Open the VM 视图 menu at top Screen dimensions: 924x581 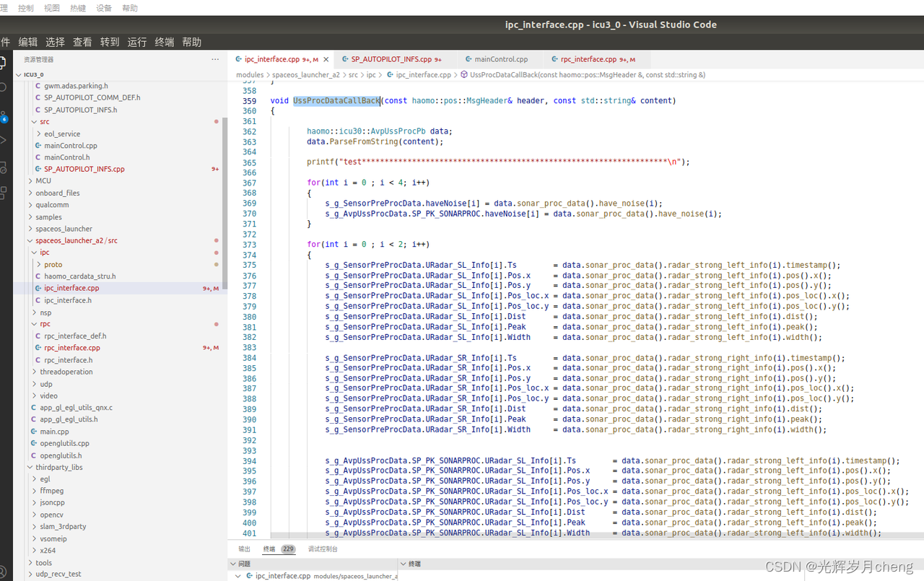[x=52, y=8]
